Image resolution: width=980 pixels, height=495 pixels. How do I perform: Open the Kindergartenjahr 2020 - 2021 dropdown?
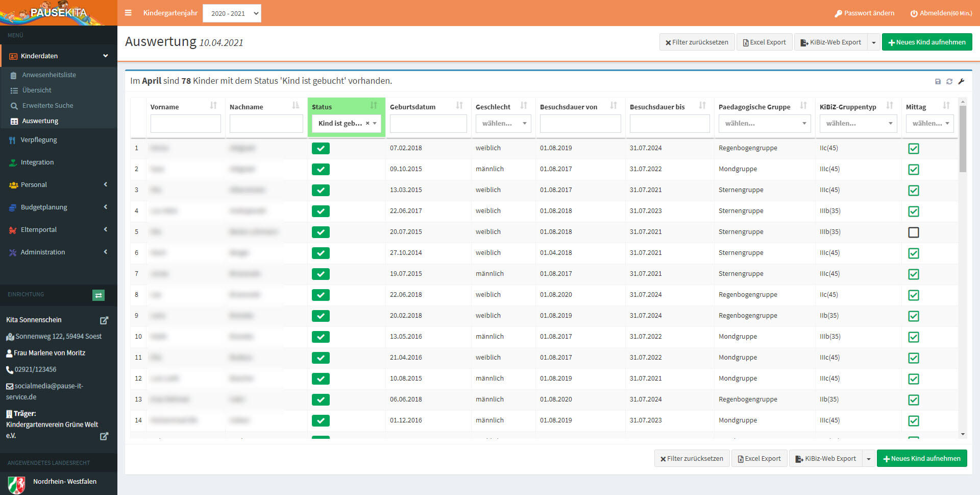(232, 13)
